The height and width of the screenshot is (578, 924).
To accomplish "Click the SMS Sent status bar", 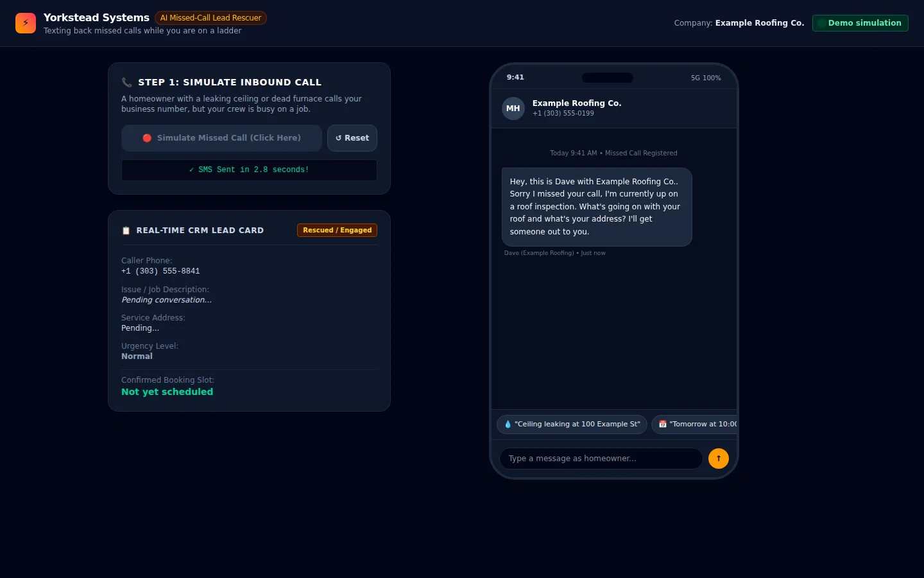I will coord(249,170).
